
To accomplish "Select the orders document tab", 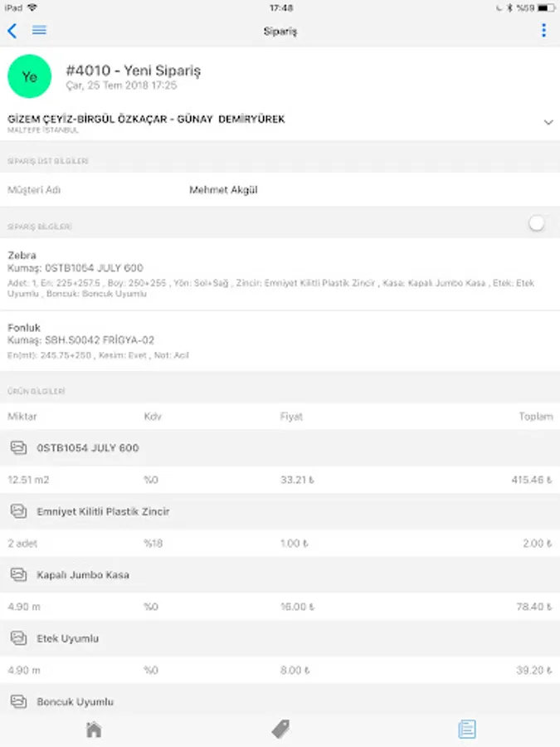I will [x=467, y=730].
